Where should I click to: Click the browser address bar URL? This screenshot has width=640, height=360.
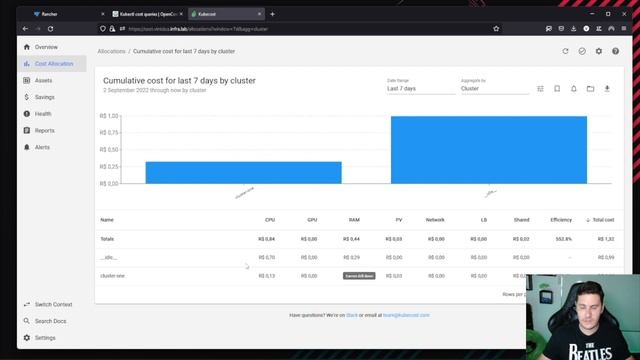tap(198, 29)
